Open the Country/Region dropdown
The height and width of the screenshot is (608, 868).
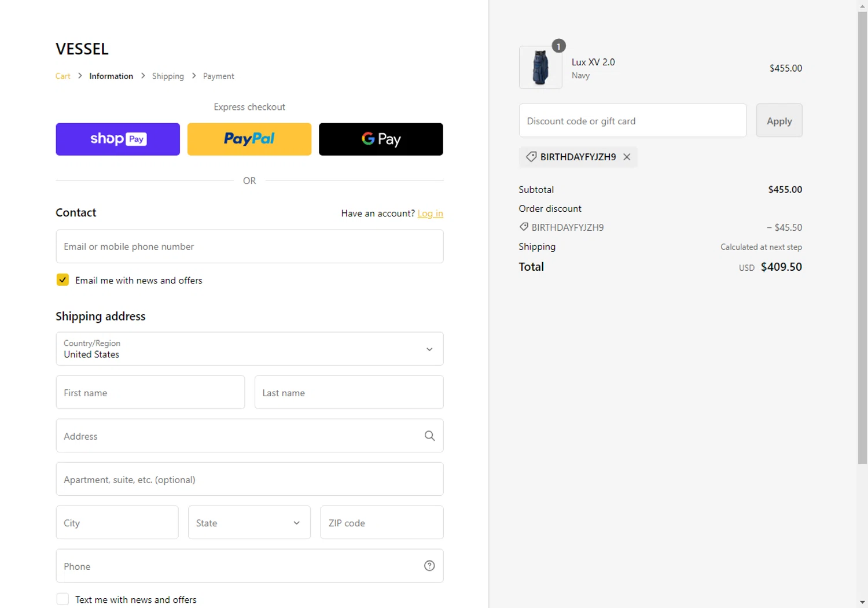[x=249, y=349]
